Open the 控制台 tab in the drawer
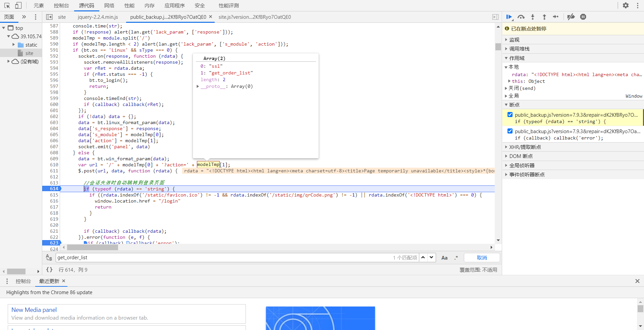This screenshot has height=330, width=644. (x=23, y=281)
